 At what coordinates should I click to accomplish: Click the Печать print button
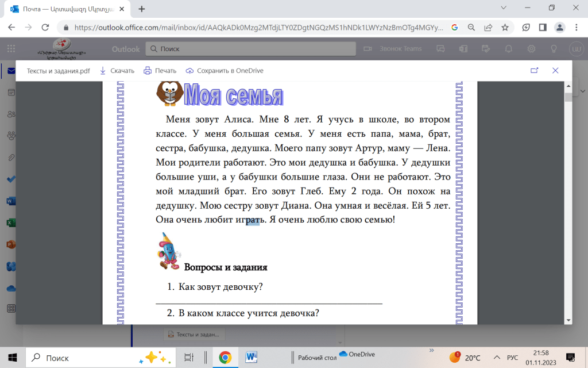(x=160, y=71)
